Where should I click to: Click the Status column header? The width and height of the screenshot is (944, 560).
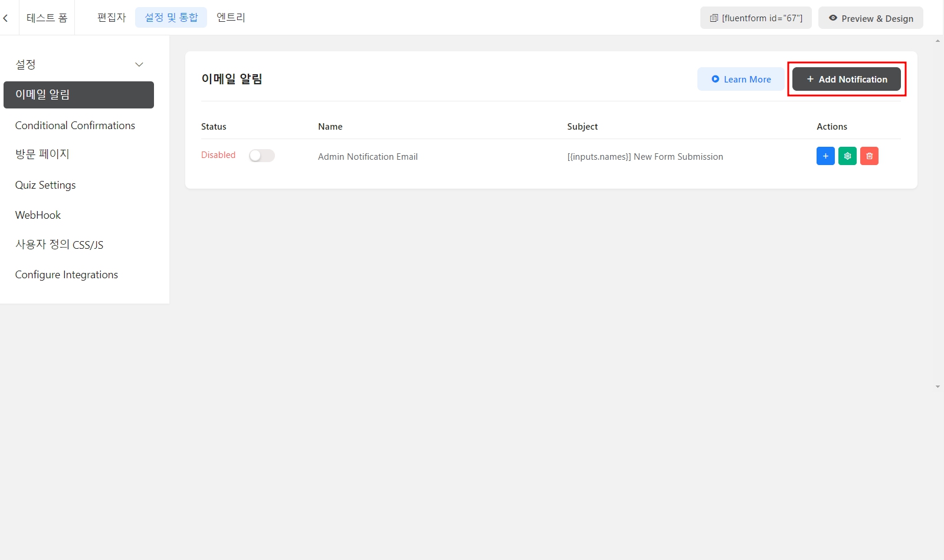pos(214,127)
